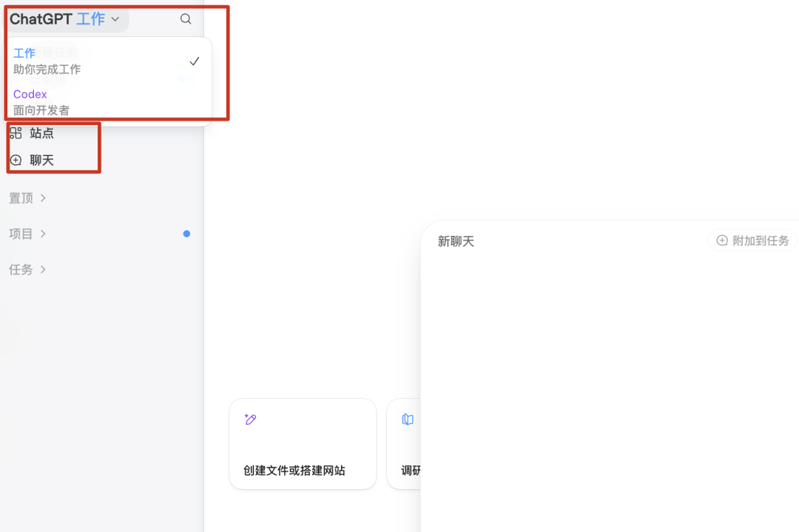The image size is (799, 532).
Task: Expand the 任务 section
Action: [x=27, y=269]
